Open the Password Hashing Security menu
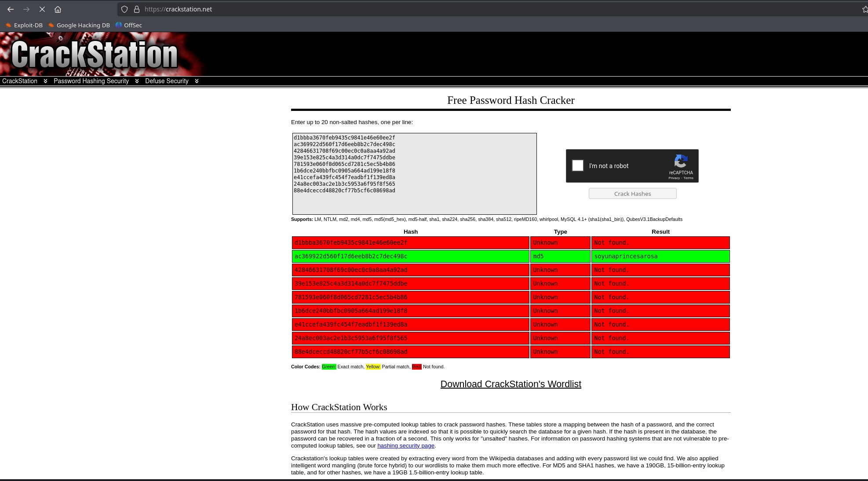Screen dimensions: 868x481 click(91, 81)
